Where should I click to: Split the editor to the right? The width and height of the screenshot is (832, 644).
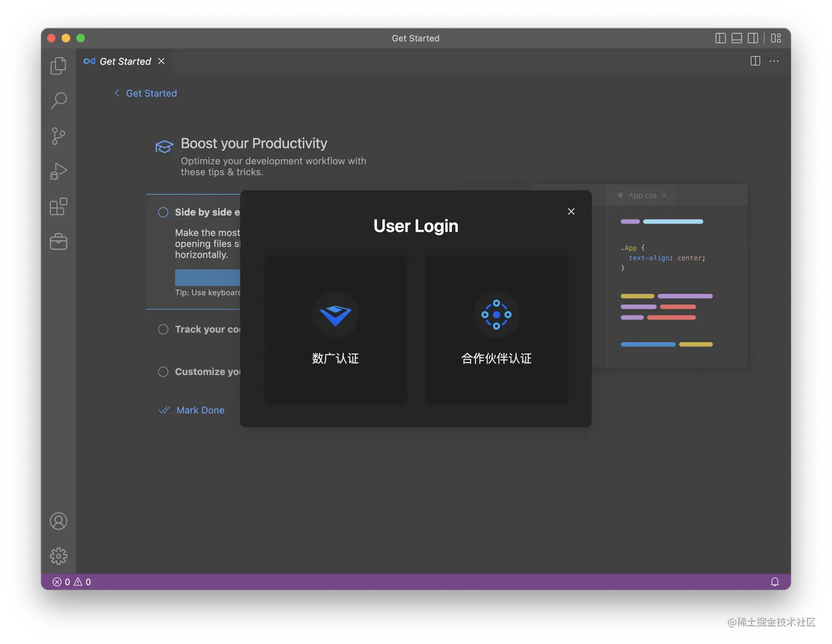756,61
